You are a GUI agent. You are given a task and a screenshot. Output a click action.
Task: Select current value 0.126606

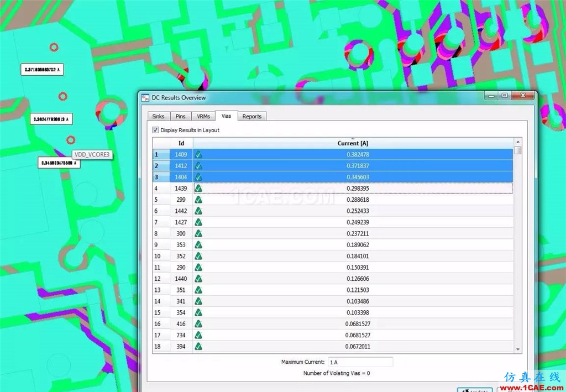click(358, 279)
